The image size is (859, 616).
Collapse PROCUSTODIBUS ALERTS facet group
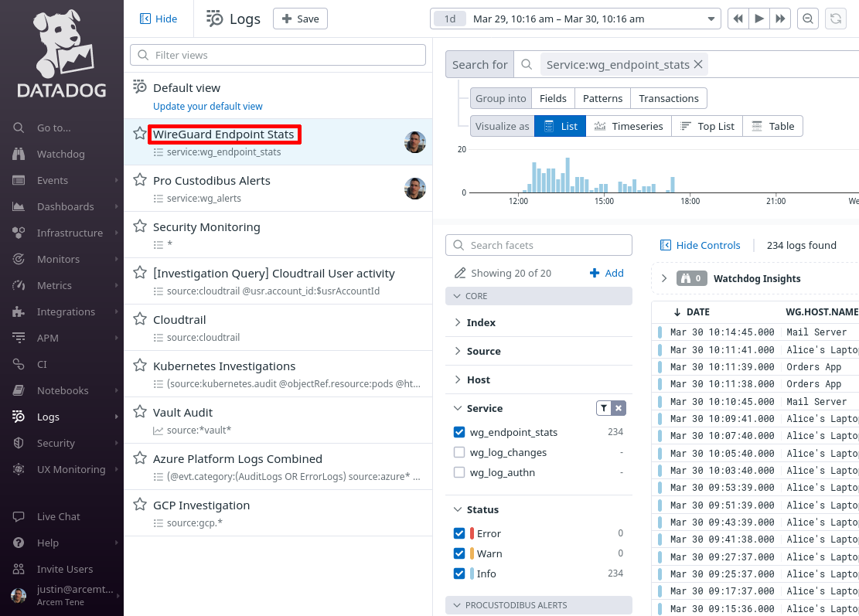click(x=539, y=605)
